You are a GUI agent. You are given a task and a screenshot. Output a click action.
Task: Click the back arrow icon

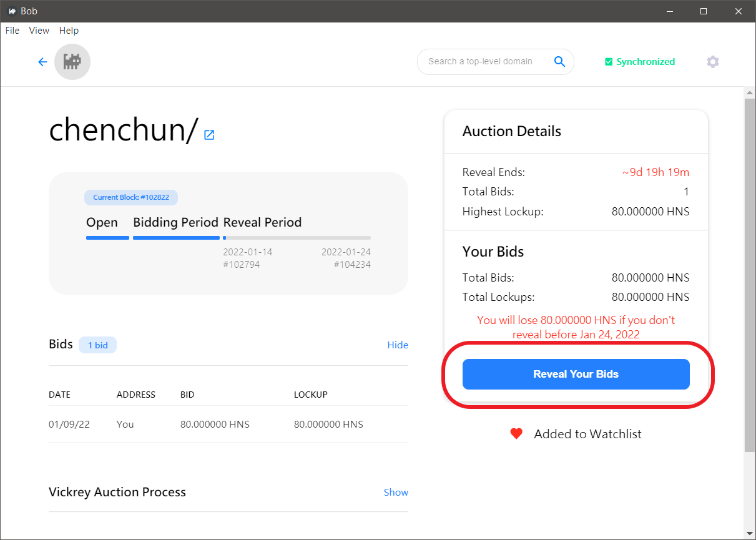pos(42,62)
